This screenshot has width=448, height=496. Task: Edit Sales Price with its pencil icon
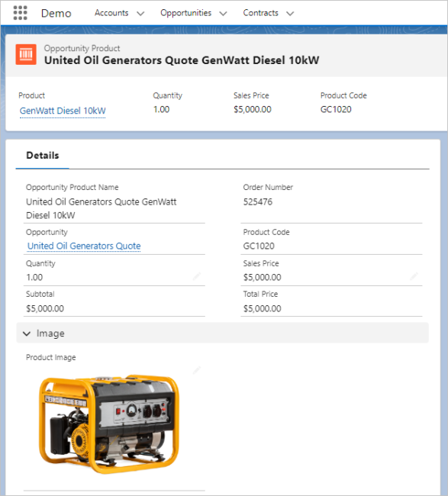tap(414, 276)
